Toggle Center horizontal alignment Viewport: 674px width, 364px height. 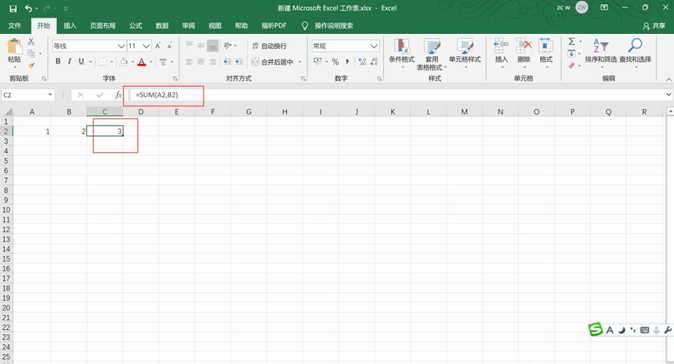pyautogui.click(x=201, y=61)
